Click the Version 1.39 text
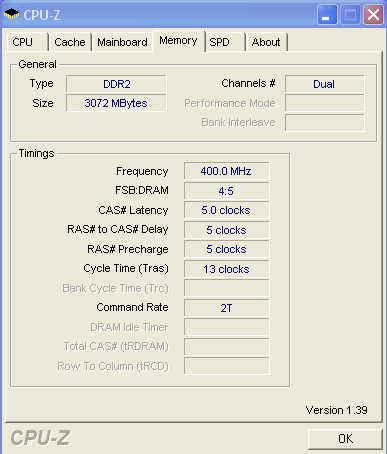The height and width of the screenshot is (454, 387). coord(336,410)
